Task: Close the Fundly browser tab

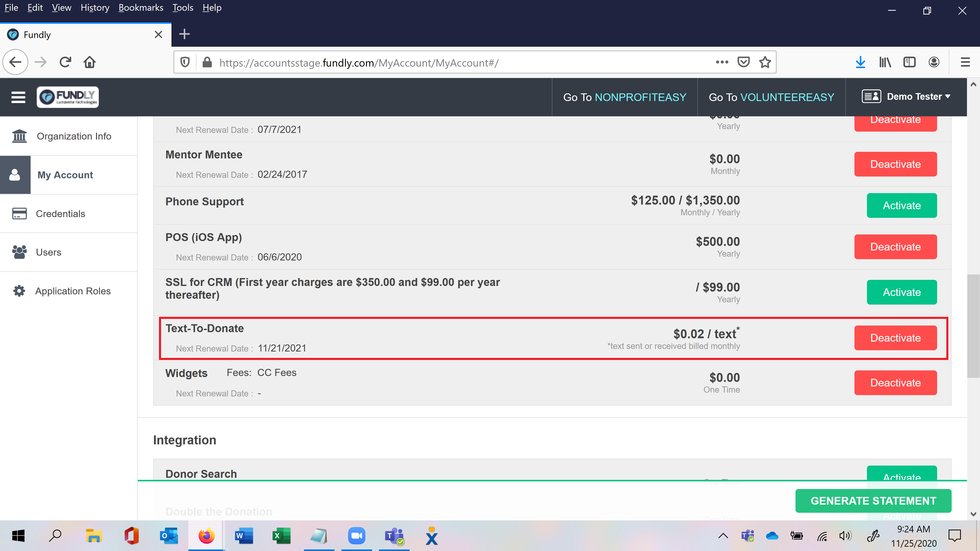Action: (159, 35)
